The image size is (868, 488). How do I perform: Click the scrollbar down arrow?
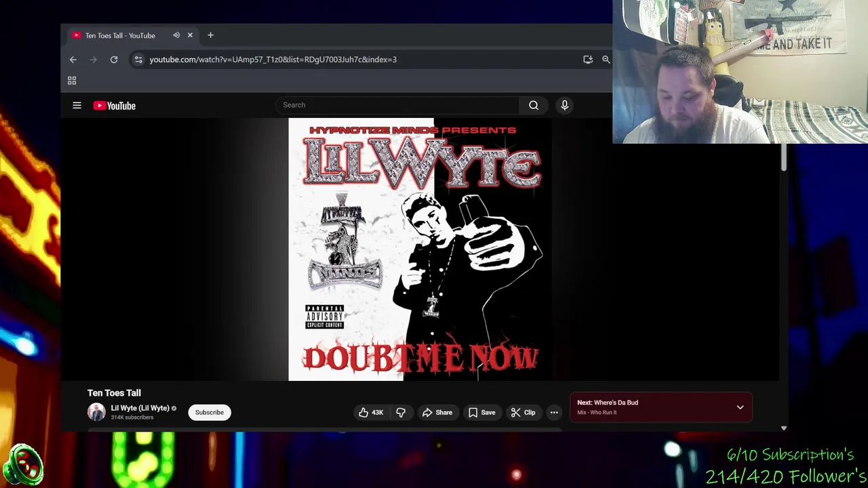click(783, 428)
